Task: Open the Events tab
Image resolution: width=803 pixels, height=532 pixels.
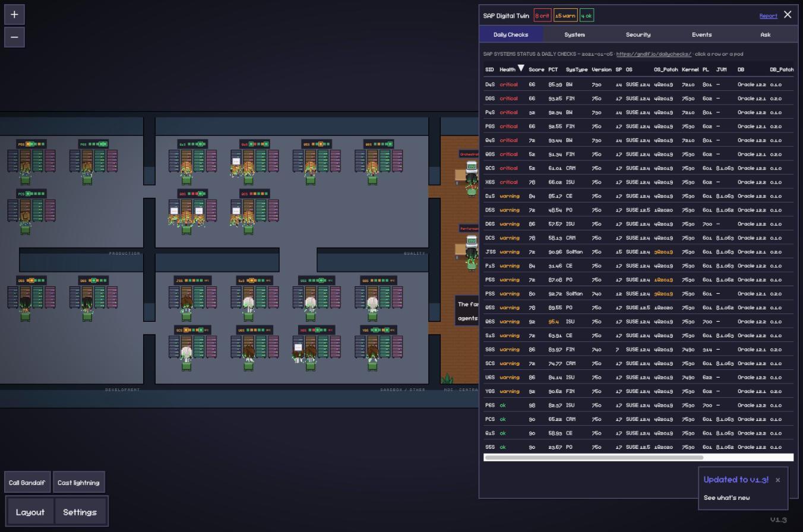Action: [701, 34]
